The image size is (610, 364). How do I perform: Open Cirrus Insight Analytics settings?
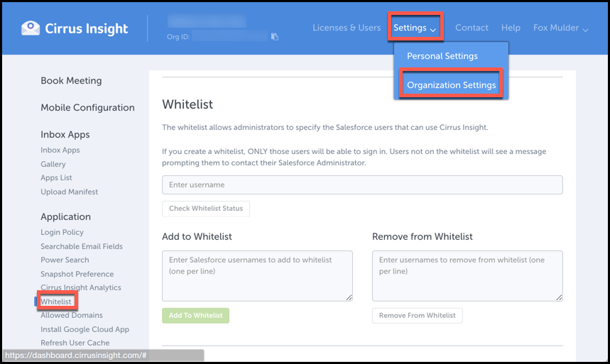[80, 287]
